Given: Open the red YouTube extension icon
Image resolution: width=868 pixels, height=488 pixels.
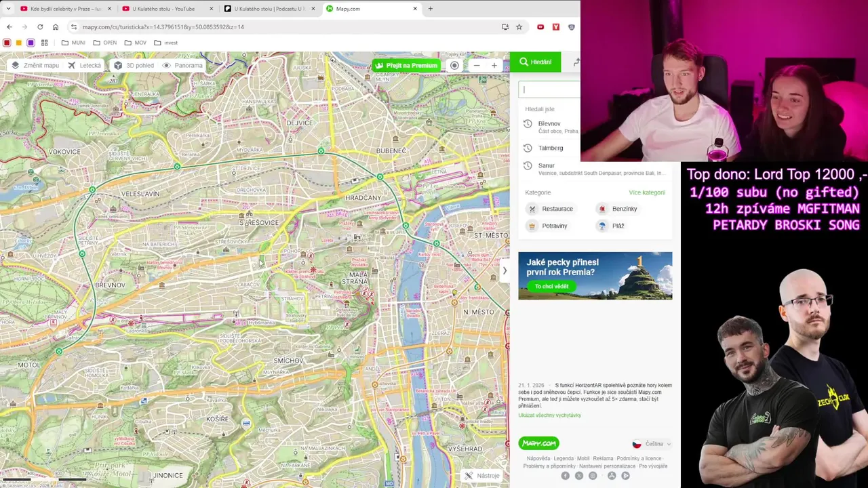Looking at the screenshot, I should pos(540,27).
